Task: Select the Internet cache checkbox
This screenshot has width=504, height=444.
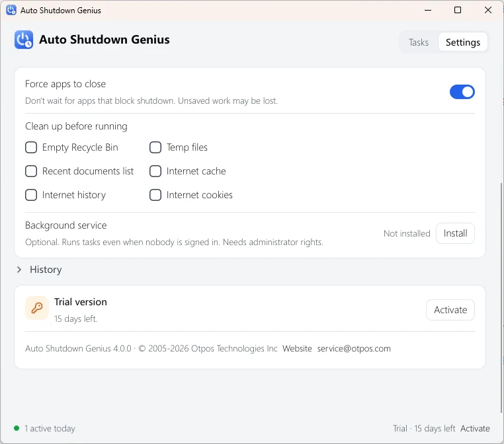Action: point(155,171)
